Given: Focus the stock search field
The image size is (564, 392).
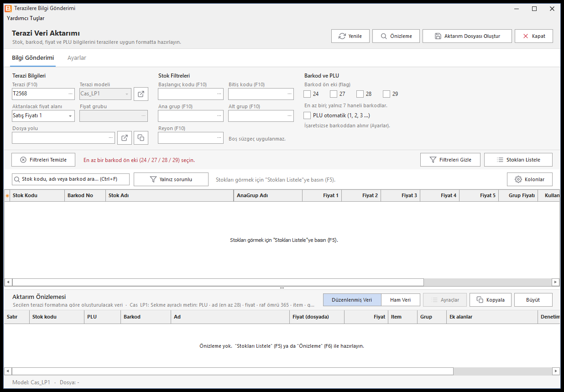Looking at the screenshot, I should point(70,179).
